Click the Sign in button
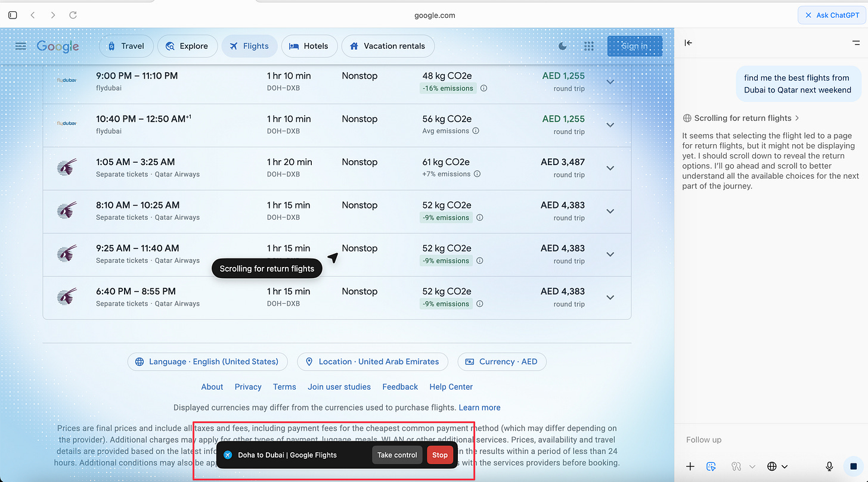The height and width of the screenshot is (482, 868). 634,46
